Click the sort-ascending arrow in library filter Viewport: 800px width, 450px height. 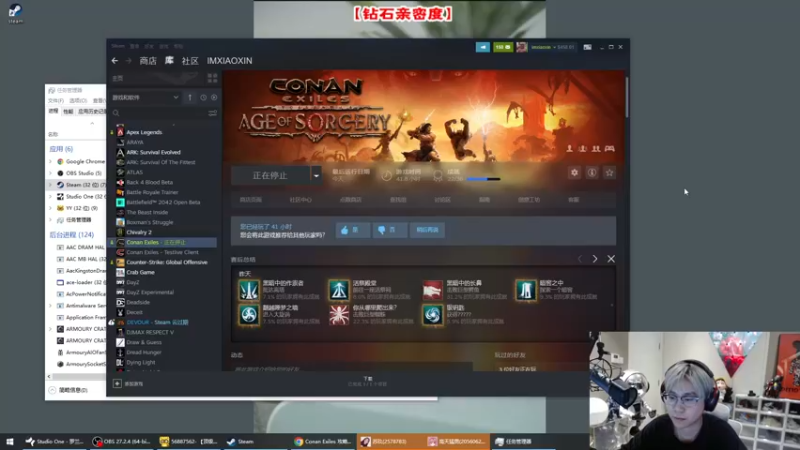[x=190, y=97]
